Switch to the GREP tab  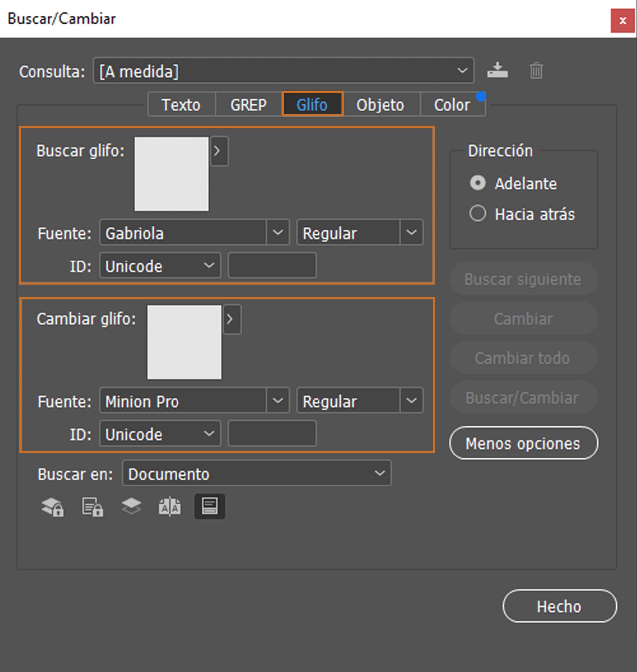coord(248,104)
